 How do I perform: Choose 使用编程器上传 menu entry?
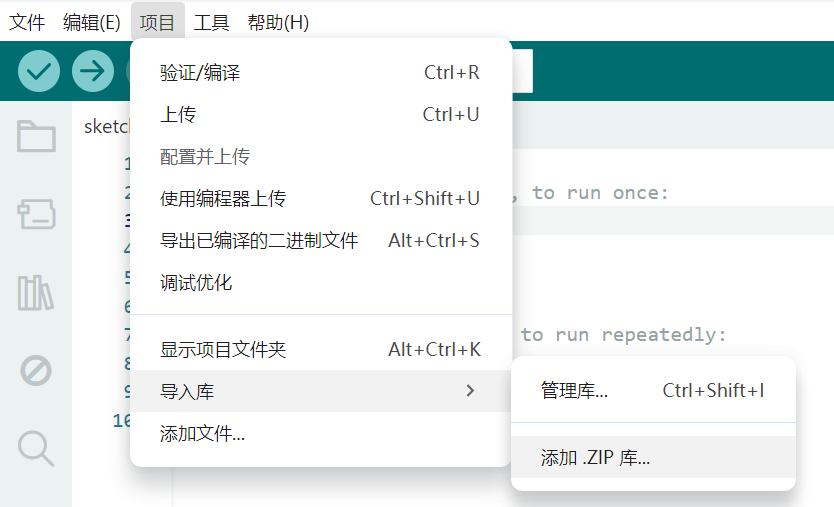click(223, 199)
